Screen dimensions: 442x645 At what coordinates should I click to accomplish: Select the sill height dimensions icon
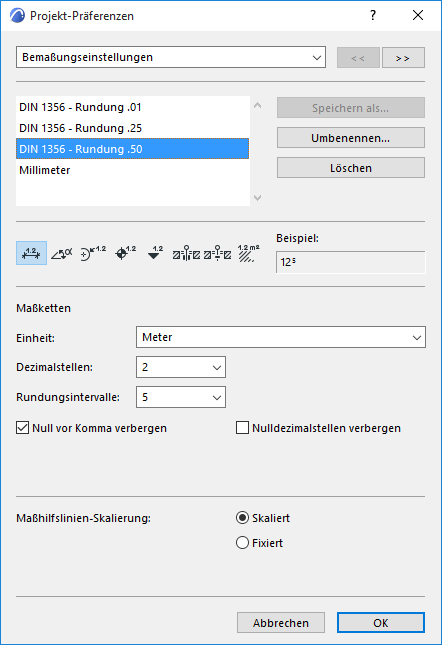218,253
